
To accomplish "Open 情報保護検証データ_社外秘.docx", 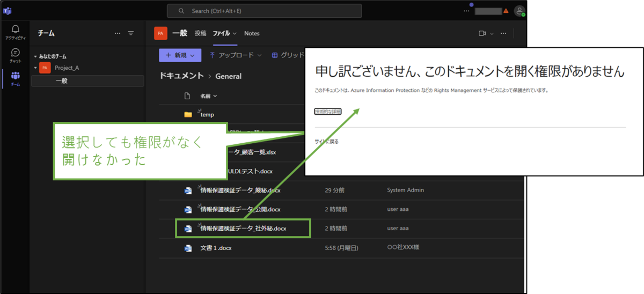I will pos(243,229).
